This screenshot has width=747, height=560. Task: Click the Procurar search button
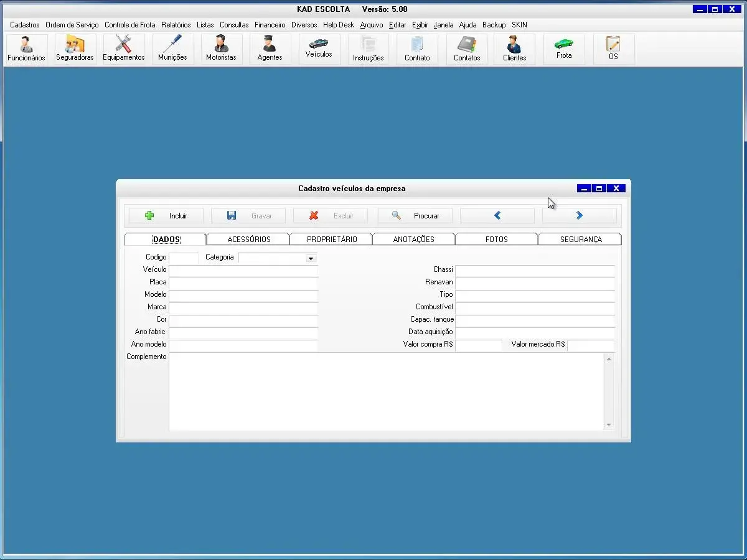[415, 216]
